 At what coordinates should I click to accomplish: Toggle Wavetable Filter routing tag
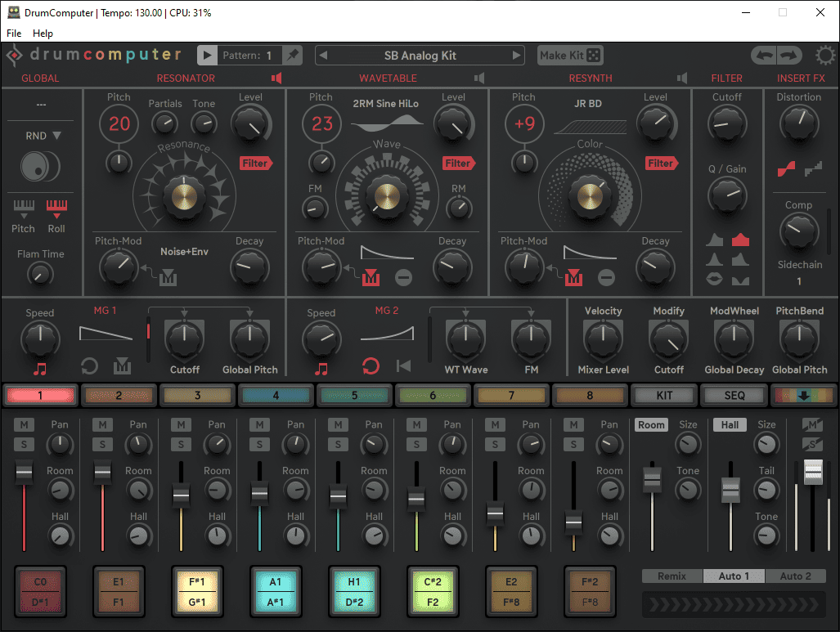click(459, 164)
